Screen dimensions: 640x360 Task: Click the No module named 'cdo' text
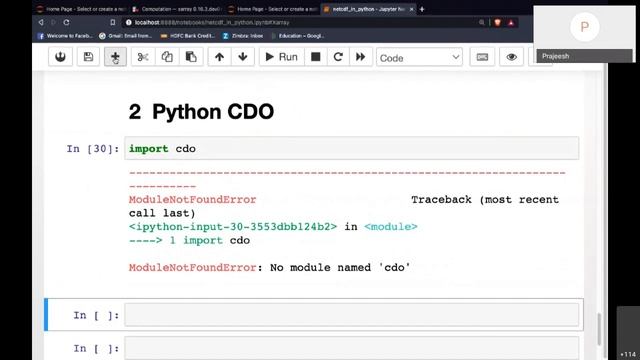pos(340,267)
